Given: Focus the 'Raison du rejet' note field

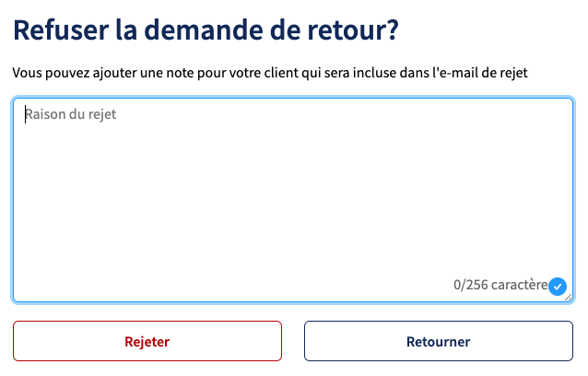Looking at the screenshot, I should pos(293,200).
